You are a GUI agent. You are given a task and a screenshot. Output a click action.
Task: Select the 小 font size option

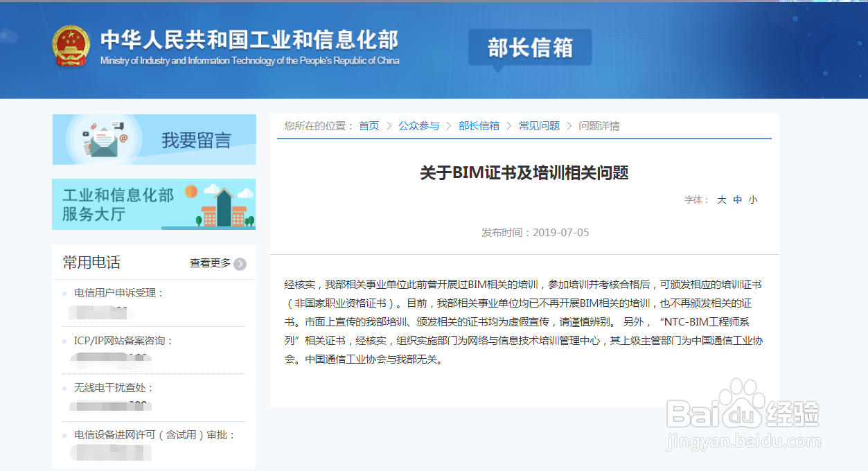752,199
